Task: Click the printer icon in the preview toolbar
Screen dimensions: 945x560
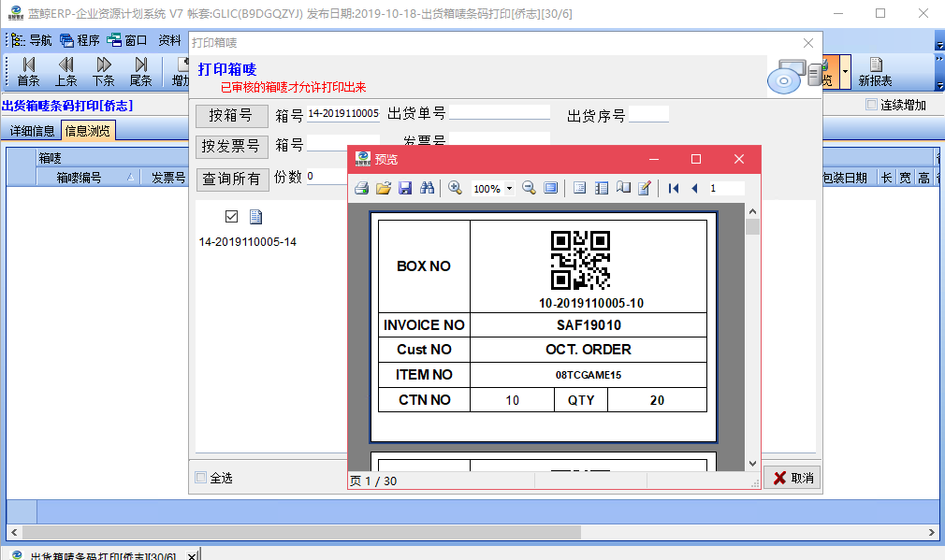Action: (x=361, y=189)
